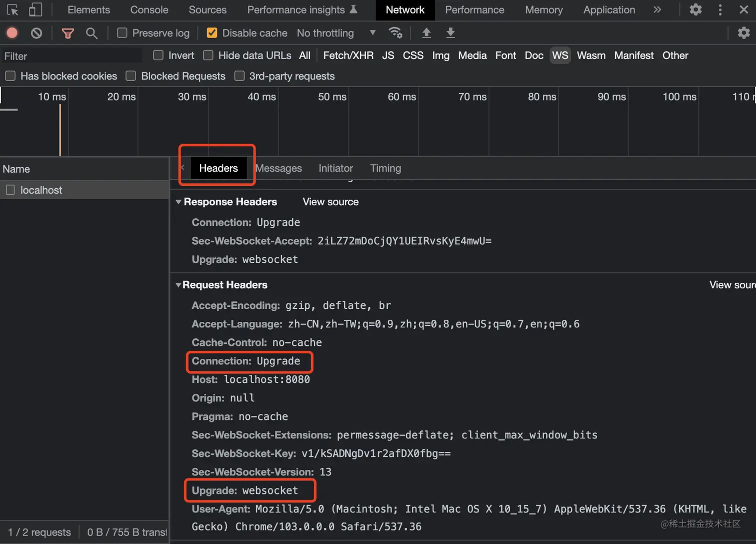Open the Performance tab
Screen dimensions: 756x544
point(474,10)
